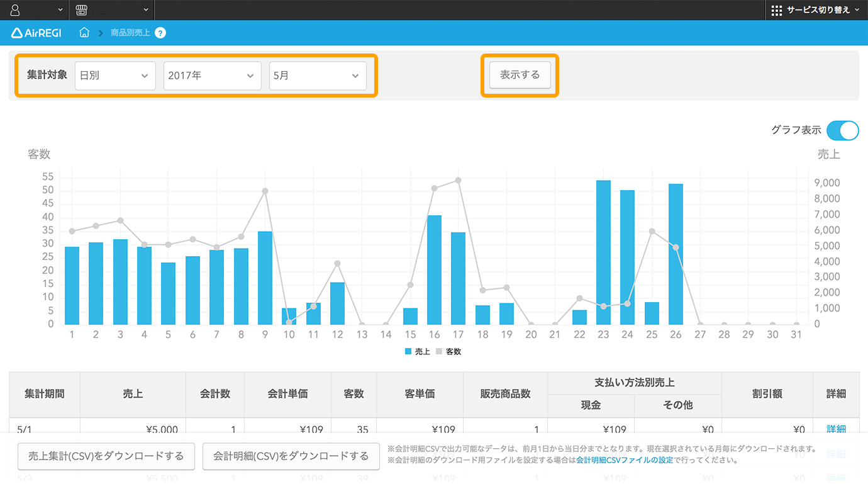Click the 客単価 column header

(420, 394)
